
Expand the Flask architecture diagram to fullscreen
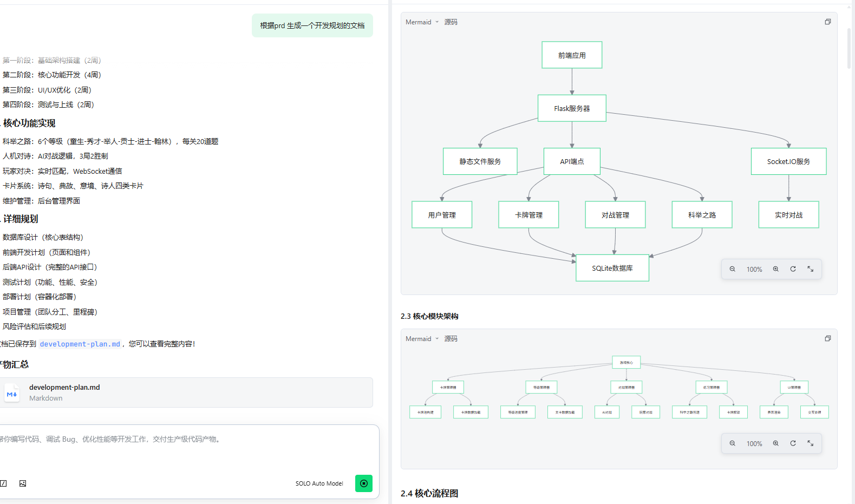tap(810, 269)
